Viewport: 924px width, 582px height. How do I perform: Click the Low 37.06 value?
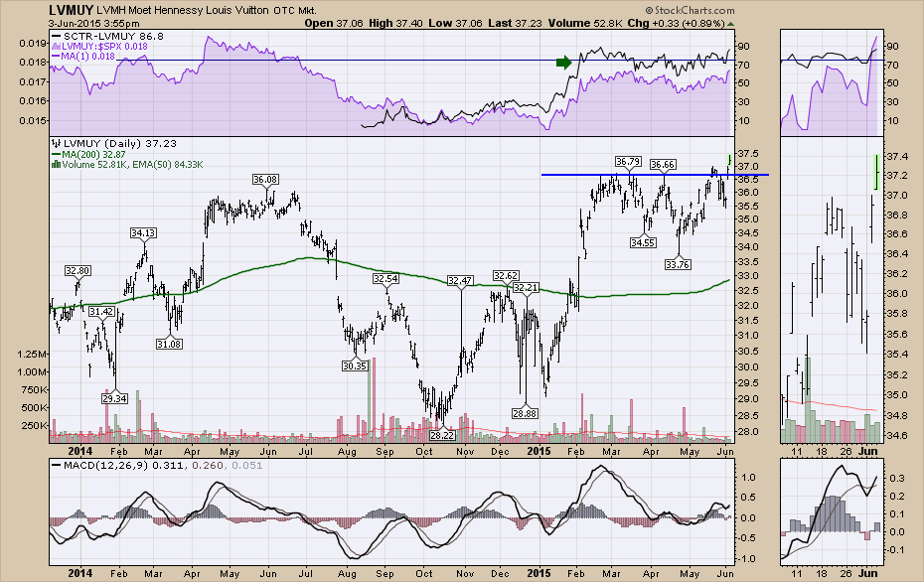455,24
